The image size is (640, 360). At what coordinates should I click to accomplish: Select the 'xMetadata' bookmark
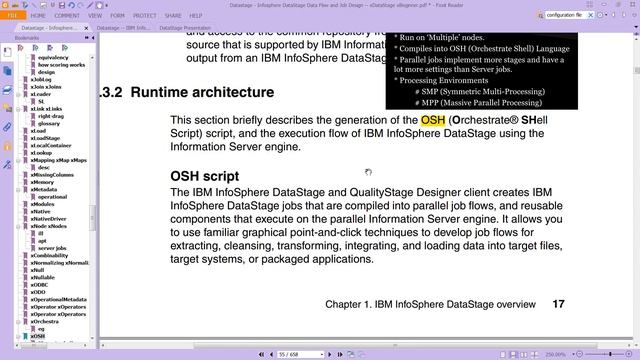(44, 189)
